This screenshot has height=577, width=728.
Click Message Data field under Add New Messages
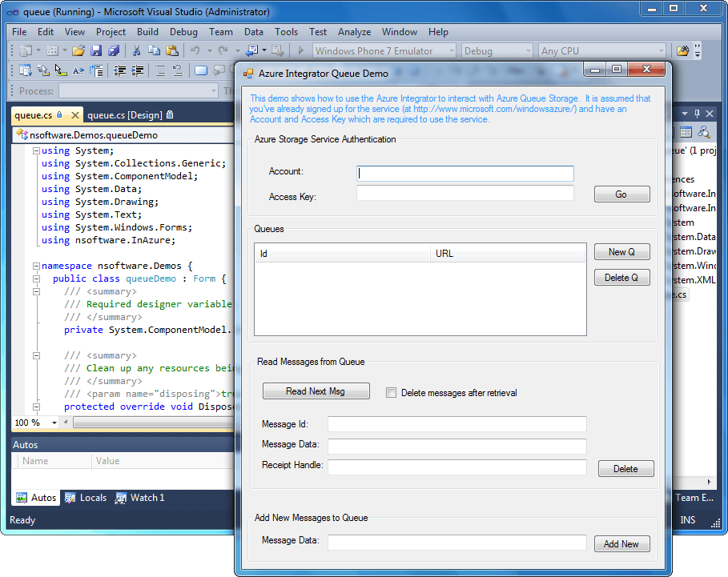tap(457, 543)
